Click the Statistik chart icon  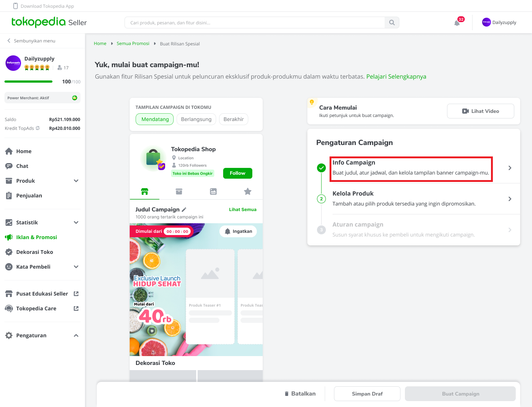click(9, 223)
